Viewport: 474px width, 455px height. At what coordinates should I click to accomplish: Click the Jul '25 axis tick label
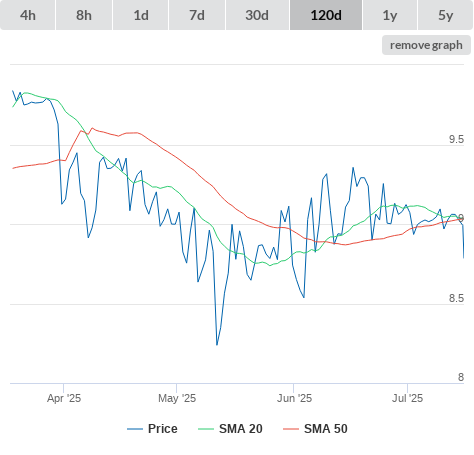point(407,398)
